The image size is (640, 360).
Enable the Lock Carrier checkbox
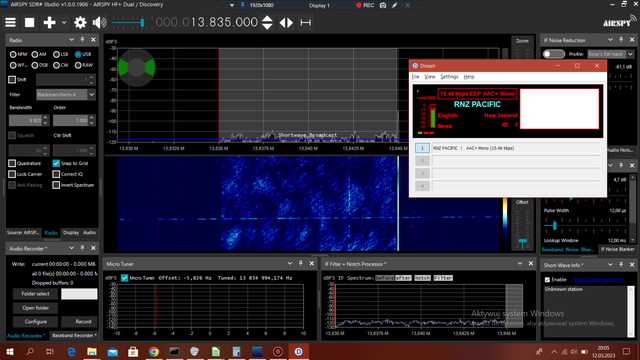(x=12, y=174)
